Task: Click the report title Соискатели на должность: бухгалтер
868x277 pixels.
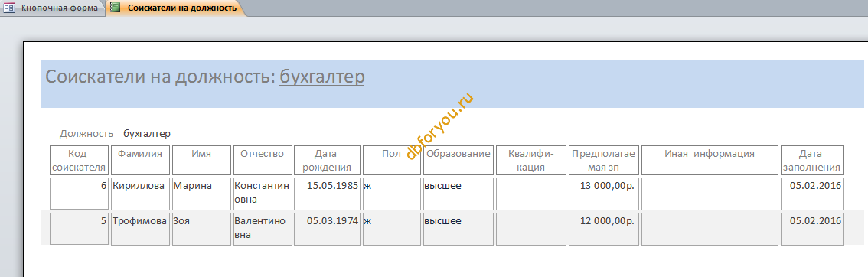Action: tap(205, 77)
